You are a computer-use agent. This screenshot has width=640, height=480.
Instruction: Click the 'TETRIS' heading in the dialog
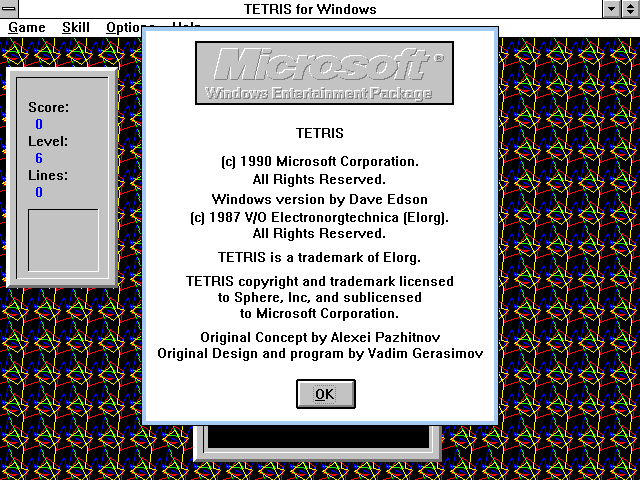point(320,133)
